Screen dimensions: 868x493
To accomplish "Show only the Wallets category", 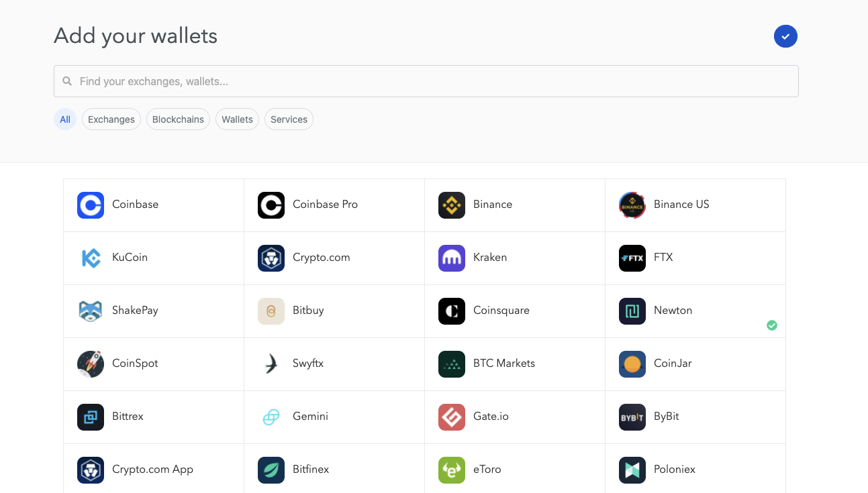I will pos(237,119).
